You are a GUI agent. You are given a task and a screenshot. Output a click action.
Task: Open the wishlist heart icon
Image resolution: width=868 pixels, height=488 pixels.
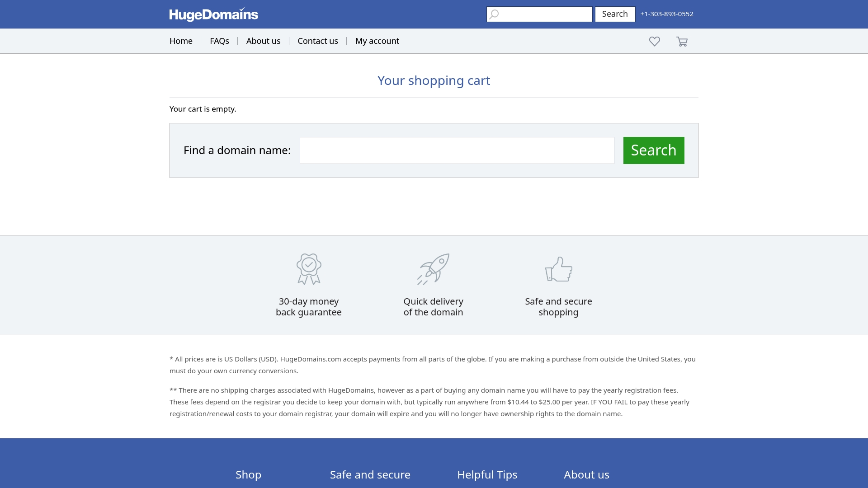point(654,41)
